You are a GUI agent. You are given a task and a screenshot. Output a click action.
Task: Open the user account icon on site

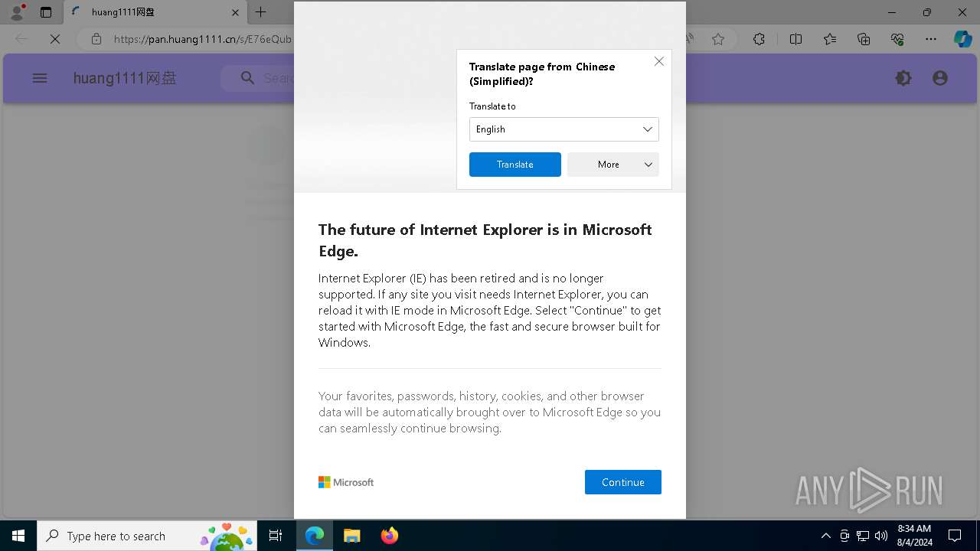point(940,78)
